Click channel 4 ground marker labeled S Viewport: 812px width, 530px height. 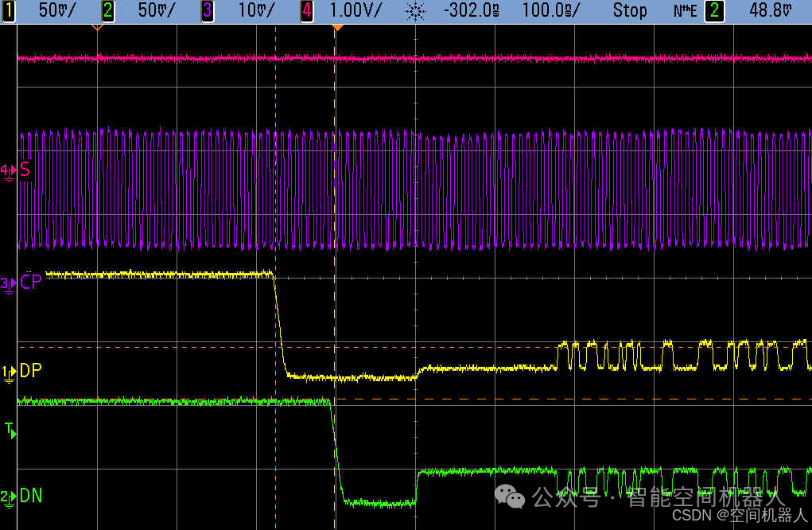pos(8,173)
